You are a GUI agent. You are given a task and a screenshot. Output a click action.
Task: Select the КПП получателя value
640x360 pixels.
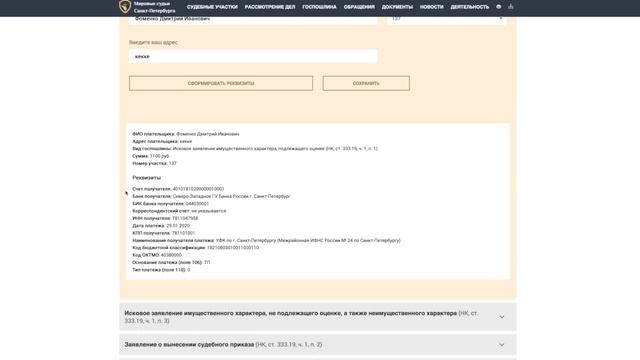coord(183,233)
